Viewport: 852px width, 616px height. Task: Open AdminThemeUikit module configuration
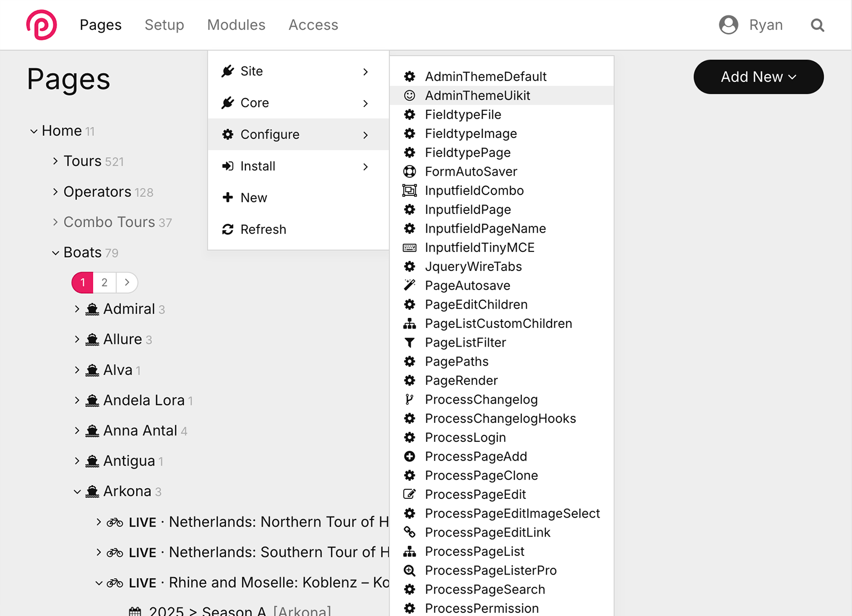coord(477,96)
